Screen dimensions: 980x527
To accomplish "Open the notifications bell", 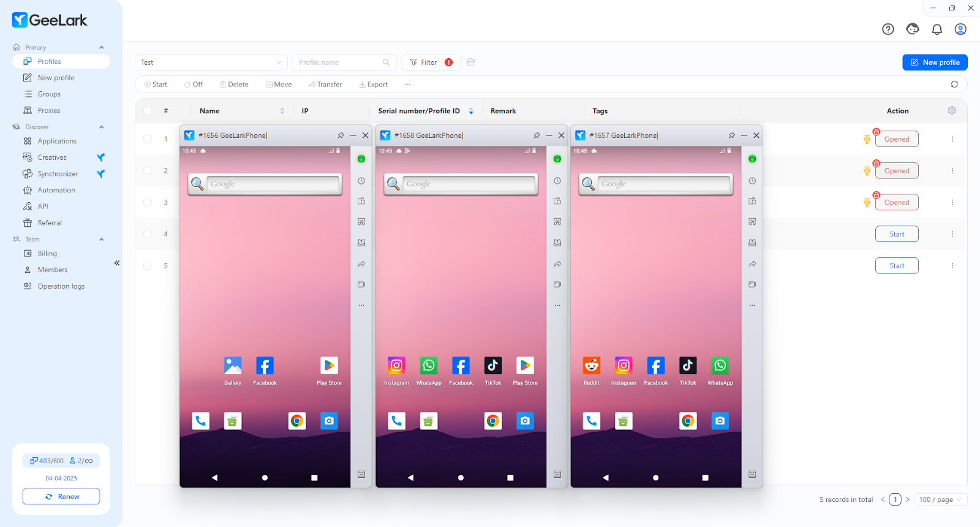I will coord(937,29).
